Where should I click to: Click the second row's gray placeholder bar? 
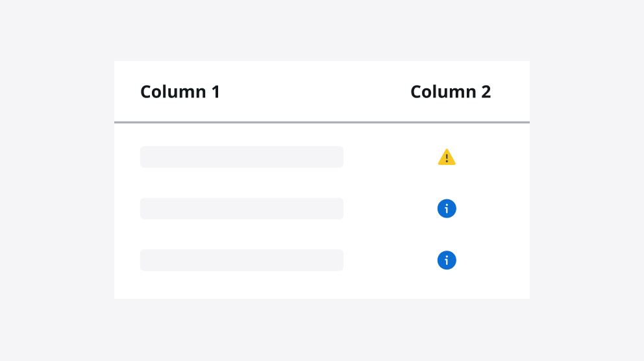(x=241, y=208)
